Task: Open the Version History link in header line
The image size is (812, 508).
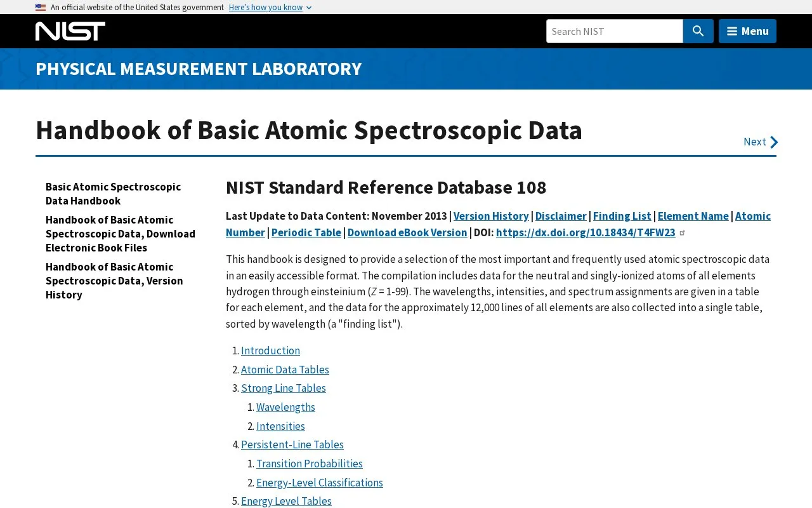Action: (491, 216)
